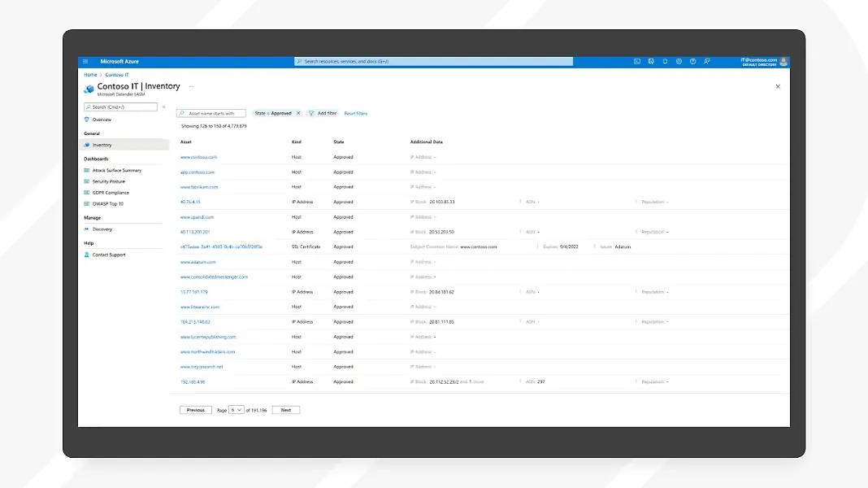Open the Azure portal hamburger menu
868x488 pixels.
point(85,62)
